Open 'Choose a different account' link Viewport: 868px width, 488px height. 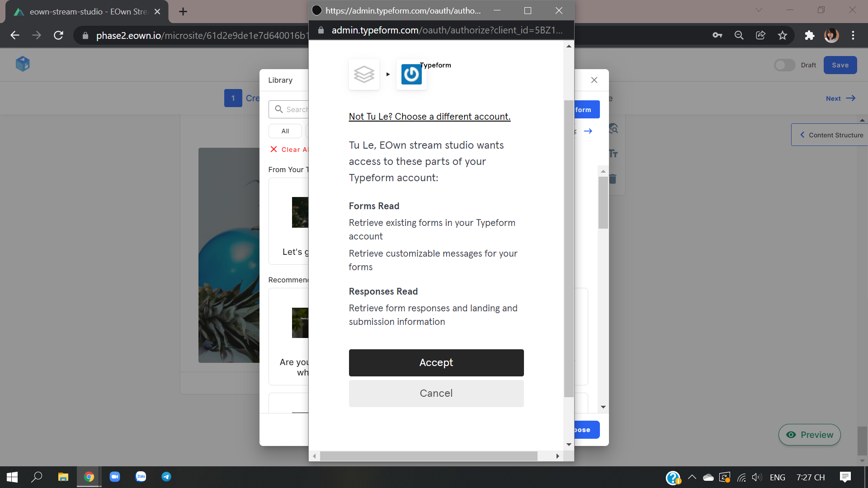[429, 117]
